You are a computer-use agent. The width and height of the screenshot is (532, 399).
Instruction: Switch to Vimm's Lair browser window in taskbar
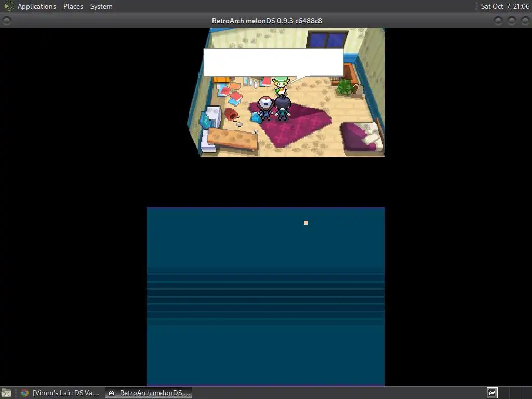coord(60,393)
